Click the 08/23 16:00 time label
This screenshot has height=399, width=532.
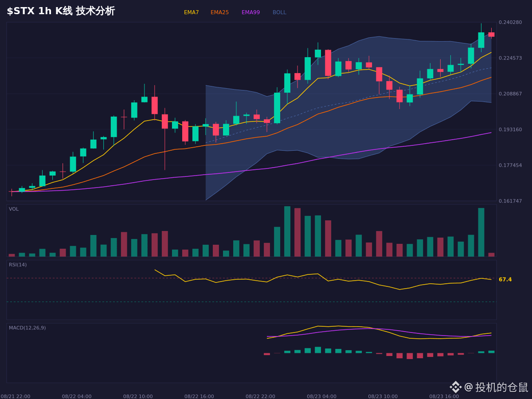coord(444,396)
